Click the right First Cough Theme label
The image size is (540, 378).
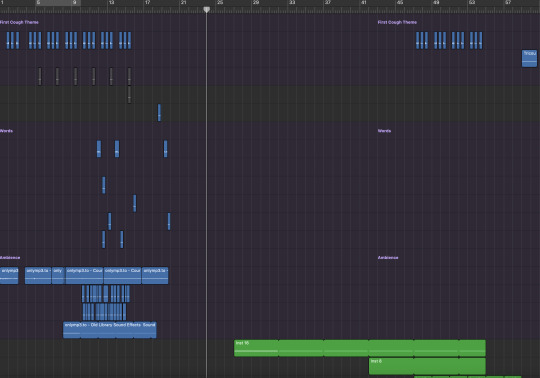(397, 22)
